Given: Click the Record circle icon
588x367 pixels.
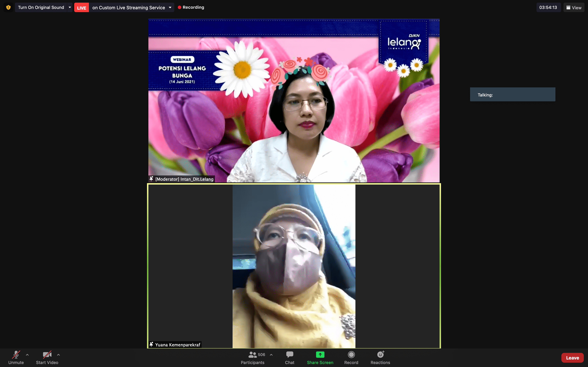Looking at the screenshot, I should pyautogui.click(x=351, y=355).
